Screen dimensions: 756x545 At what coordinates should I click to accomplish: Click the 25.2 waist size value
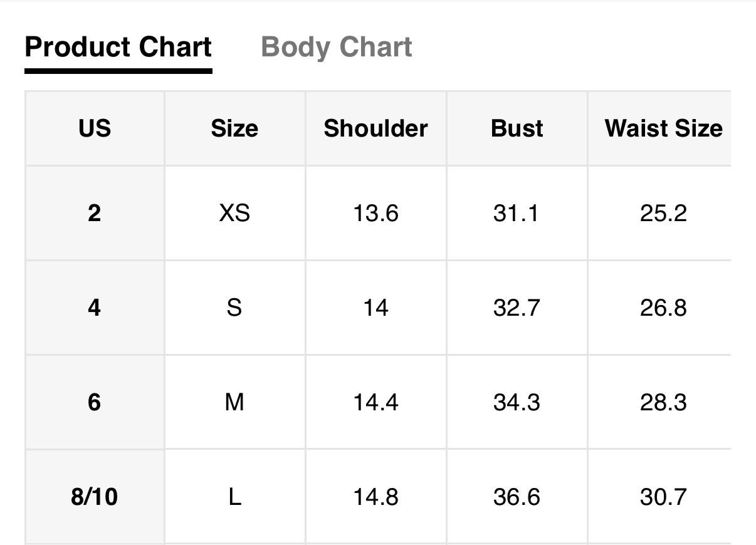663,214
